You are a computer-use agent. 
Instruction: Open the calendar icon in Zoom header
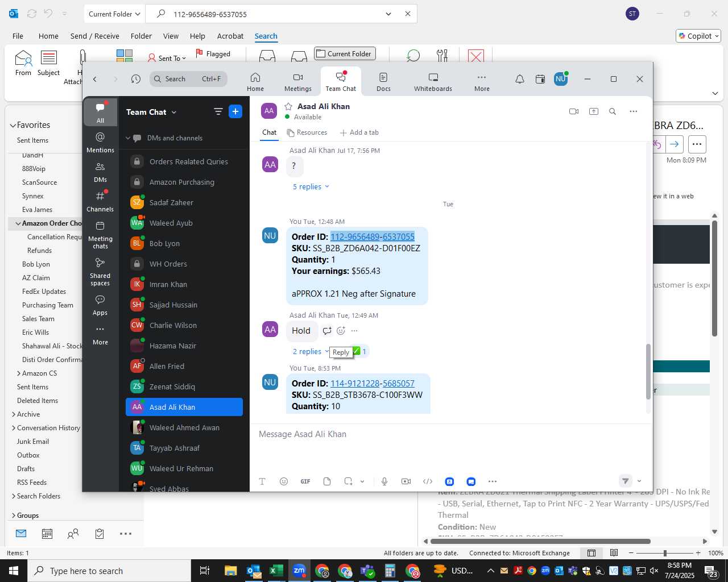click(x=540, y=79)
